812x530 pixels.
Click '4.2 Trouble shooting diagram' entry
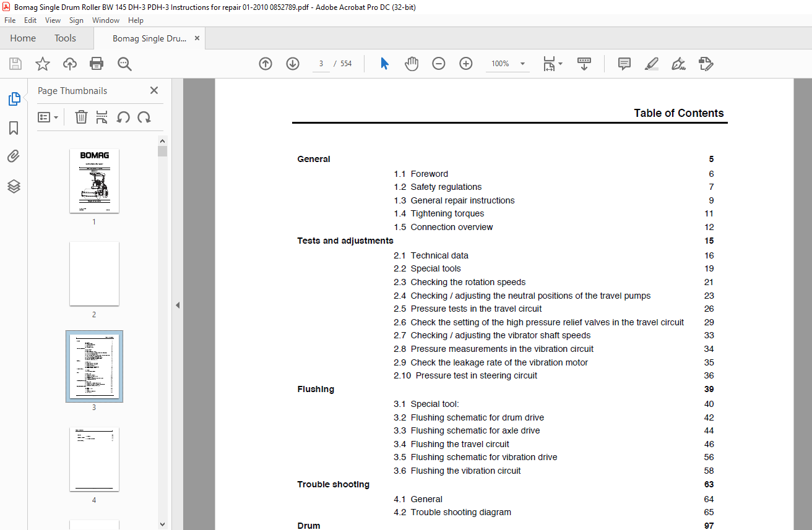click(x=452, y=512)
